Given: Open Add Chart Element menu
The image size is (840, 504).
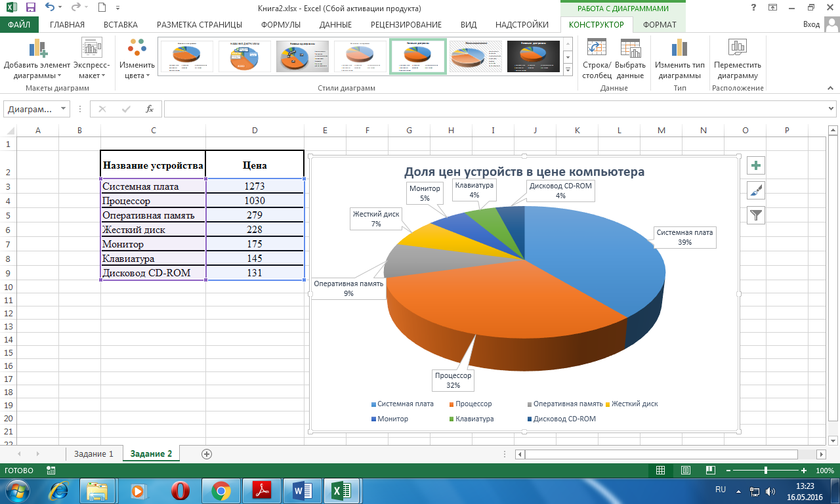Looking at the screenshot, I should coord(37,58).
